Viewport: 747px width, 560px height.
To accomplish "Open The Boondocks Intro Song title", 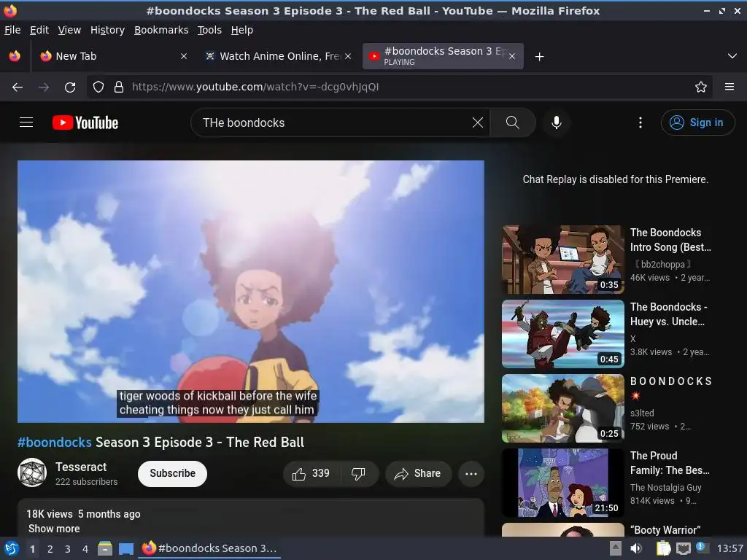I will click(x=670, y=240).
